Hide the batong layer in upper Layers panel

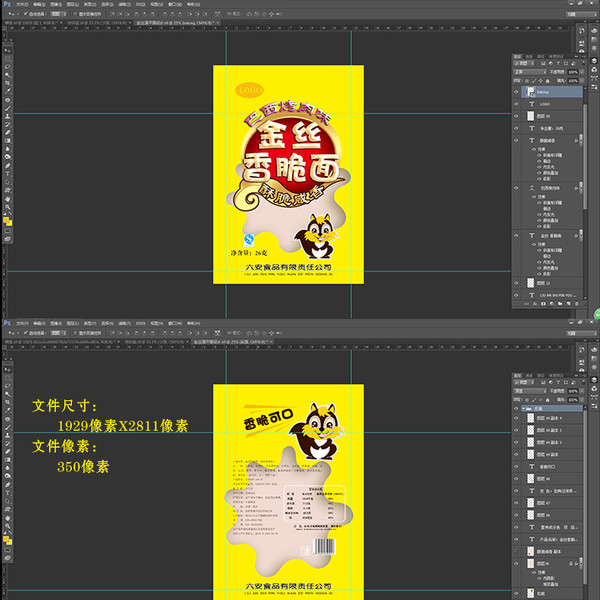pyautogui.click(x=516, y=92)
